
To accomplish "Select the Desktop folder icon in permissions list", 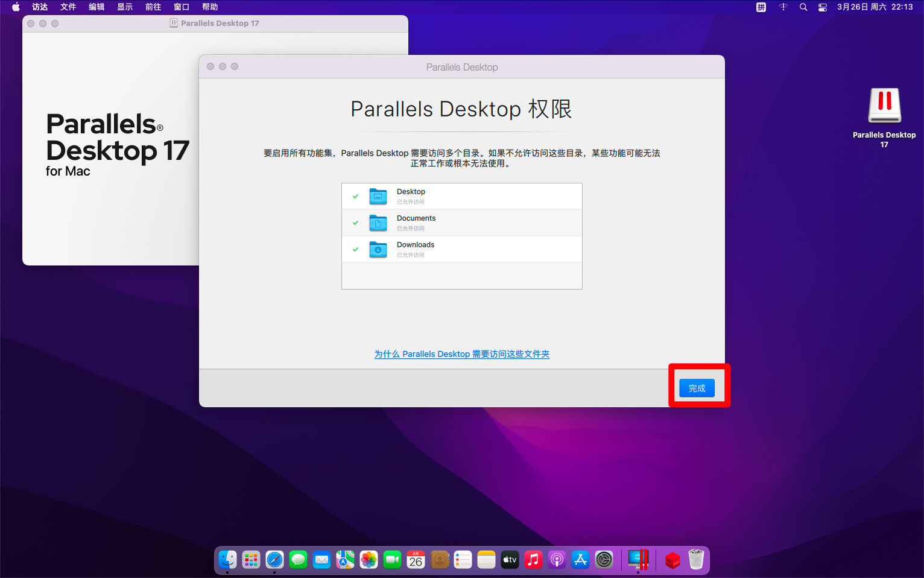I will click(x=378, y=196).
